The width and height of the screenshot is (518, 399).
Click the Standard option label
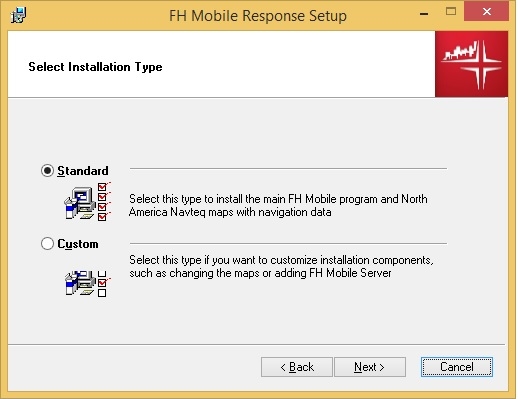83,171
